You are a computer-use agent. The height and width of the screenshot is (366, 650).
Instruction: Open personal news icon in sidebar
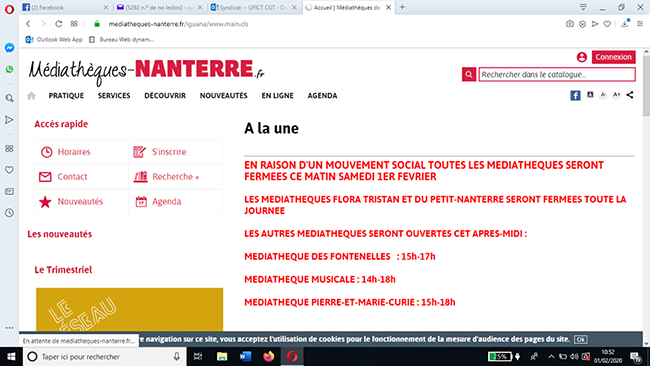[9, 191]
